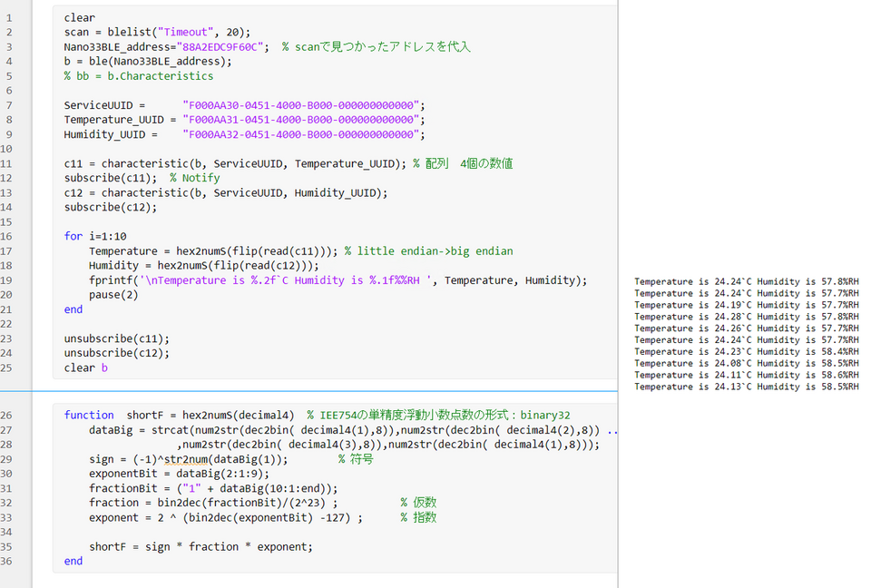
Task: Click the c12 = characteristic(...) line
Action: tap(226, 193)
